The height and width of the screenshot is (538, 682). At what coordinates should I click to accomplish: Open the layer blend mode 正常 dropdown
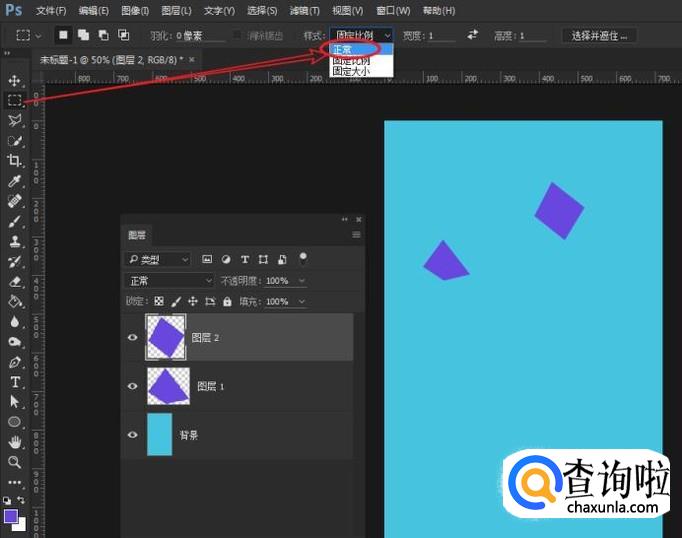point(170,281)
